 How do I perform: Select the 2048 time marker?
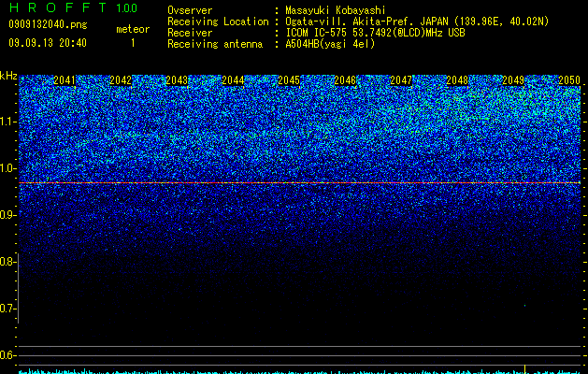coord(457,80)
